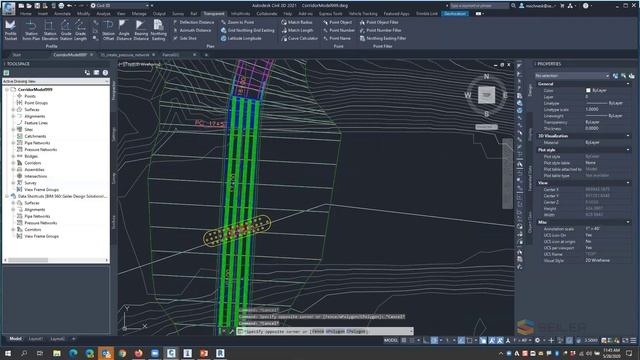This screenshot has height=360, width=640.
Task: Click the Point Number command
Action: [x=338, y=30]
